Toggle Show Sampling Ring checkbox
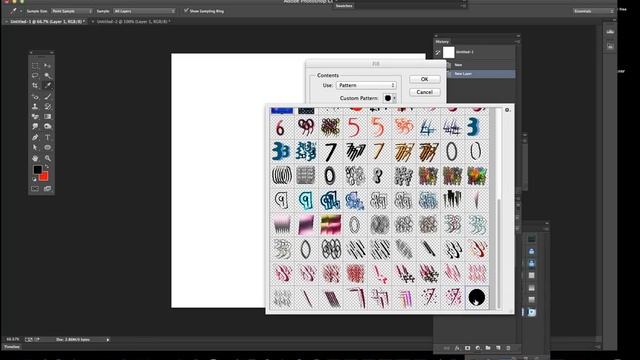The image size is (640, 360). [x=186, y=11]
